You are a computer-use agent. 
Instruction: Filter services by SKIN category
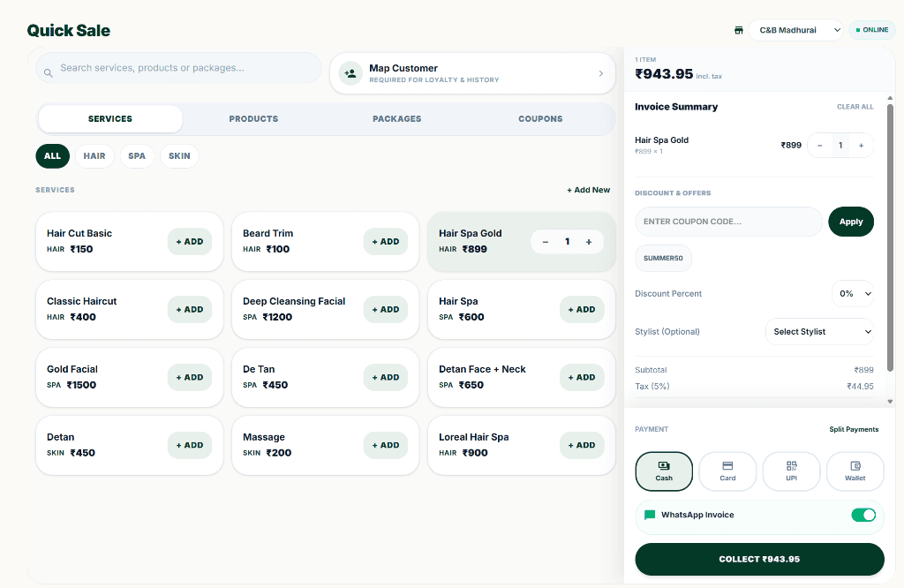pos(179,156)
